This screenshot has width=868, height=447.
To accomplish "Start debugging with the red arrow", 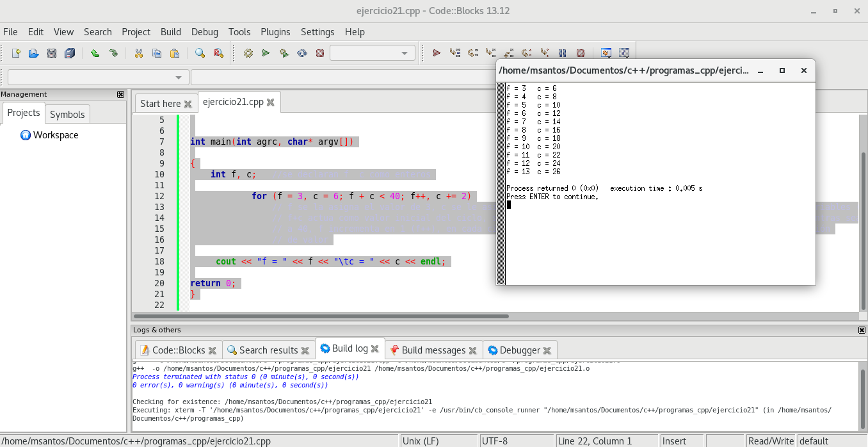I will point(437,53).
